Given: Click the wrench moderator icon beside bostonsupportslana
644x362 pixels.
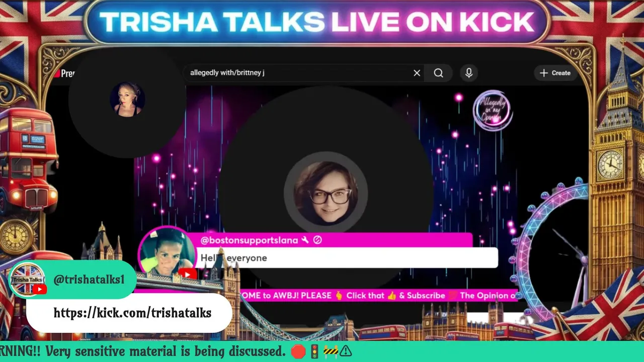Looking at the screenshot, I should pyautogui.click(x=305, y=240).
